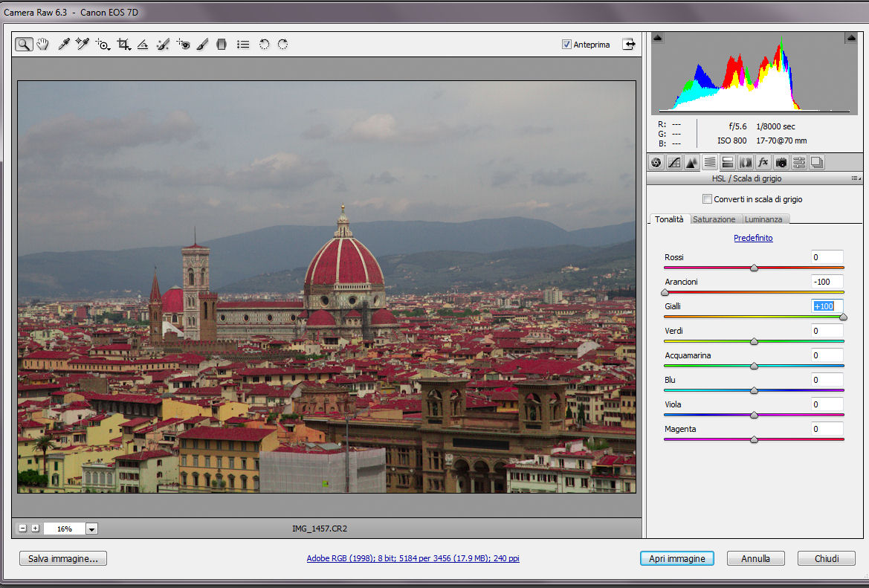Switch to the Saturazione tab
Image resolution: width=869 pixels, height=588 pixels.
click(714, 219)
